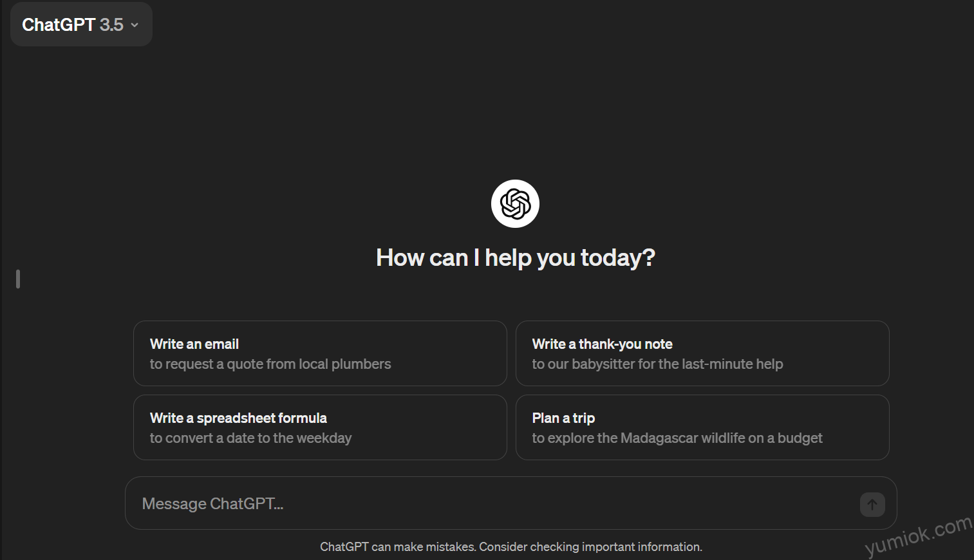Select the 'Write an email' suggestion
The image size is (974, 560).
(320, 353)
